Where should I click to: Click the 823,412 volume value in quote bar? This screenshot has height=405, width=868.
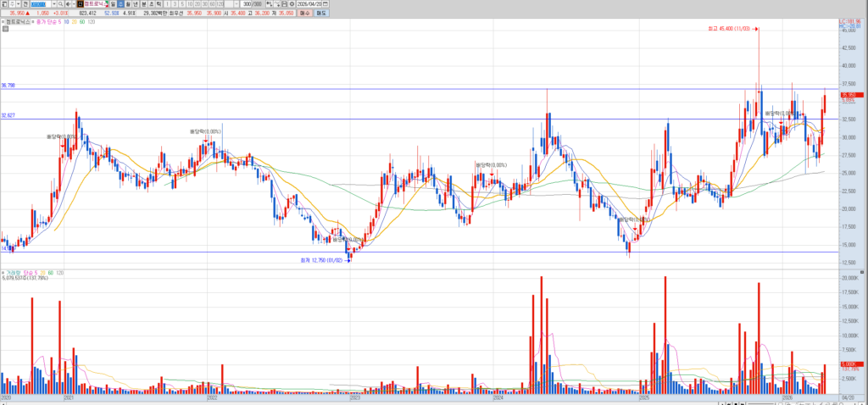click(87, 14)
